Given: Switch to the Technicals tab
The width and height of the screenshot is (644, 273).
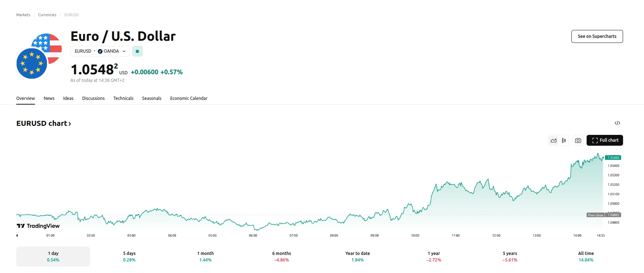Looking at the screenshot, I should pos(123,98).
